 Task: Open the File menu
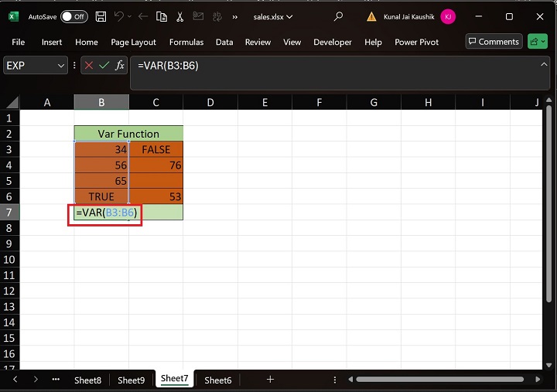pos(18,43)
